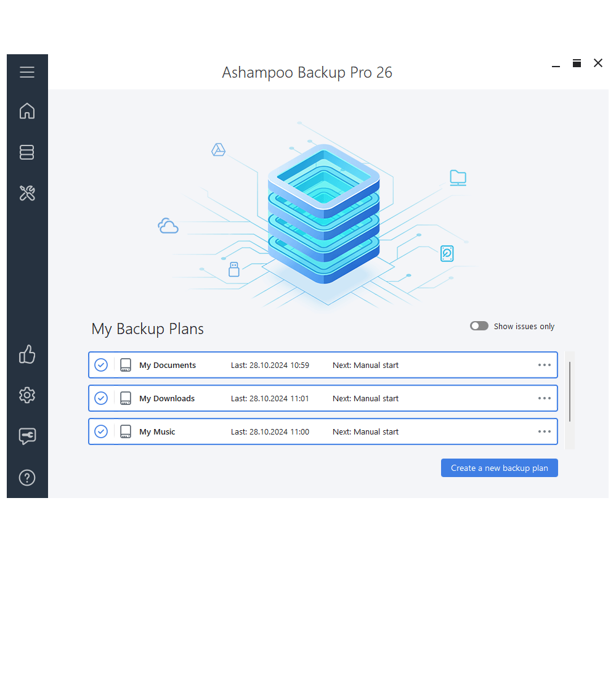The height and width of the screenshot is (678, 616).
Task: Click the thumbs-up feedback icon
Action: coord(27,354)
